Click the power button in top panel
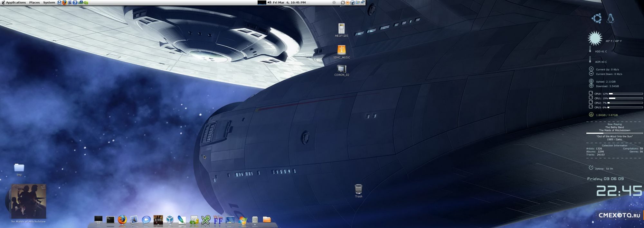Viewport: 644px width, 228px height. point(334,3)
